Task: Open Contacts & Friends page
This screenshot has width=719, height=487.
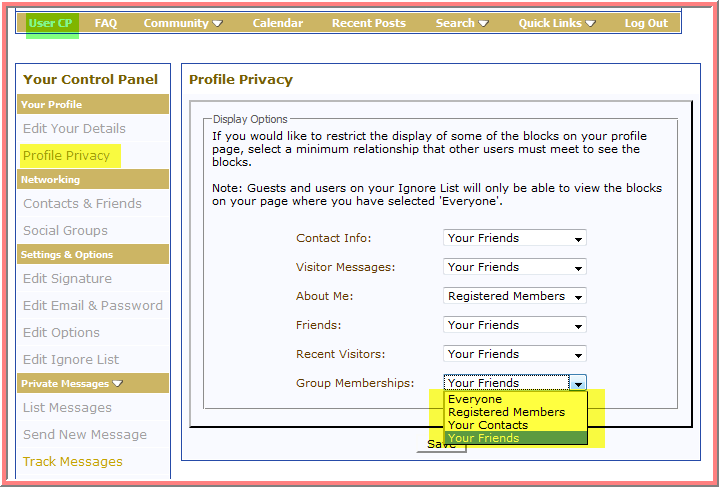Action: tap(82, 203)
